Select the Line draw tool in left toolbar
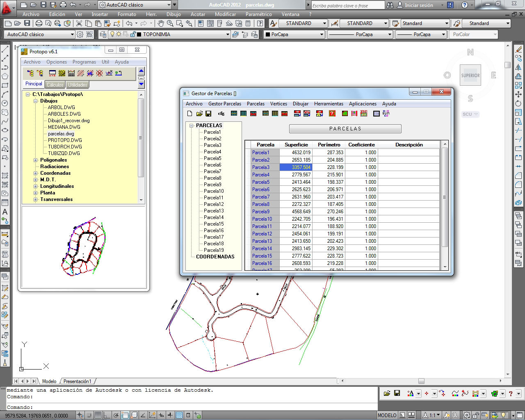Screen dimensions: 525x420 click(5, 49)
